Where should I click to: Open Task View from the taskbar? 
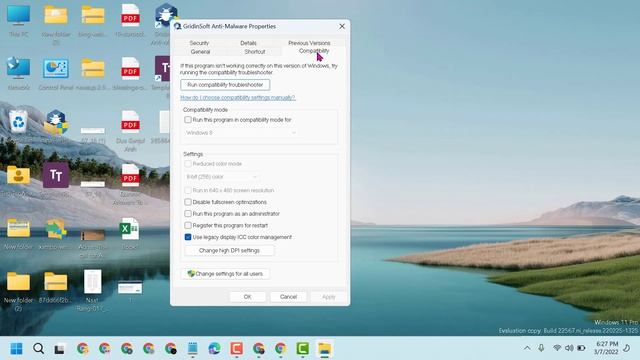[60, 349]
